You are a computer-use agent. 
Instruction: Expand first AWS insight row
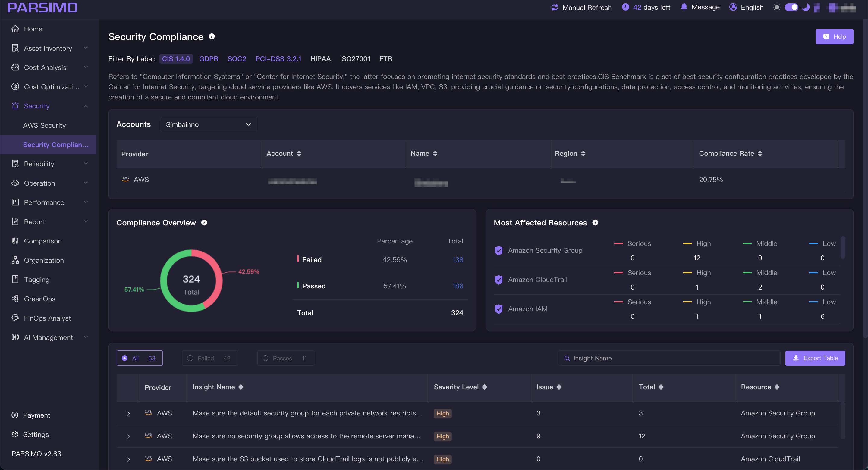(x=128, y=413)
